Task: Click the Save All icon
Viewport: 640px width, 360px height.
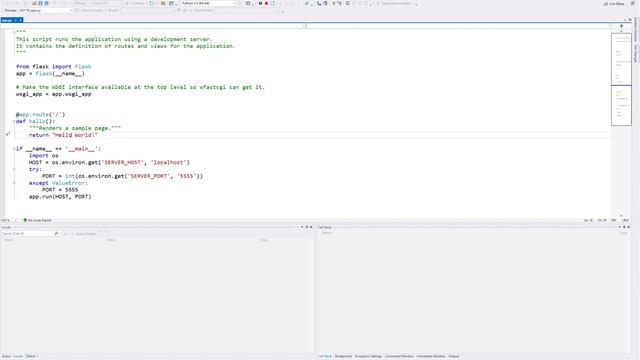Action: point(47,3)
